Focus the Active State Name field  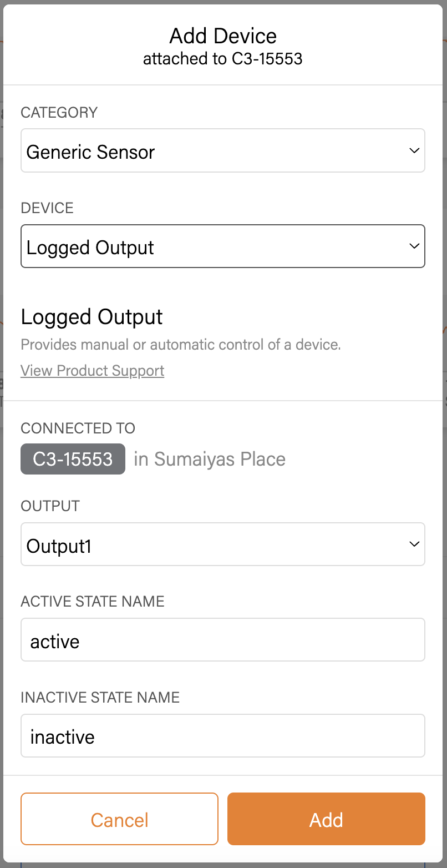(222, 640)
